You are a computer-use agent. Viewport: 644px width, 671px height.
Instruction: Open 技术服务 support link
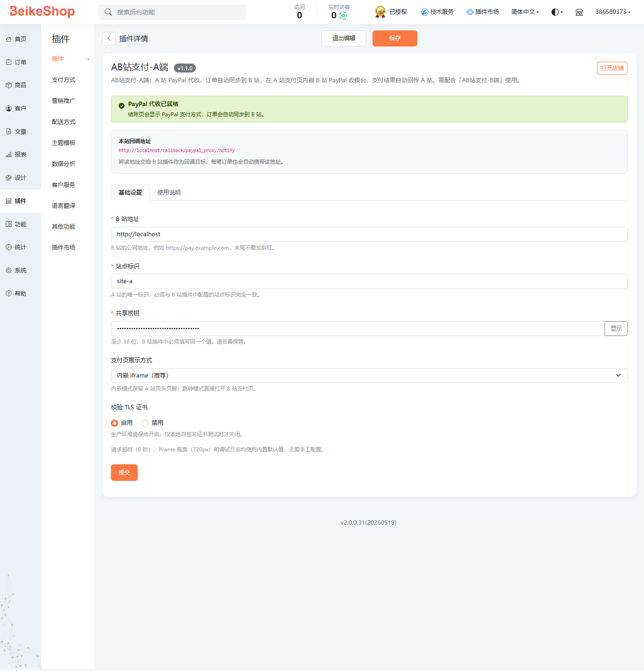click(x=437, y=12)
